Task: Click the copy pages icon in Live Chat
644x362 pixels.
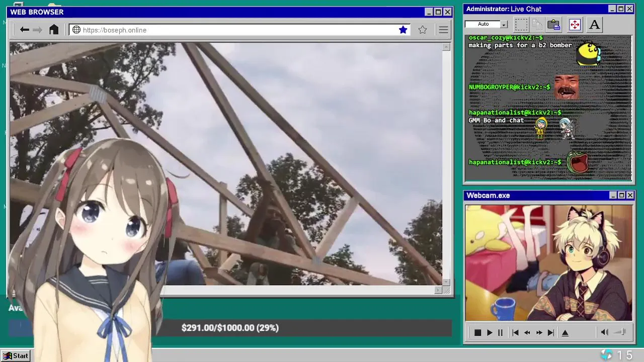Action: click(537, 24)
